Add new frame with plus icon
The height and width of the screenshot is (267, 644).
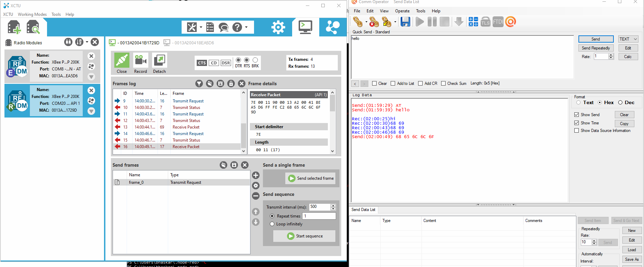(x=256, y=175)
